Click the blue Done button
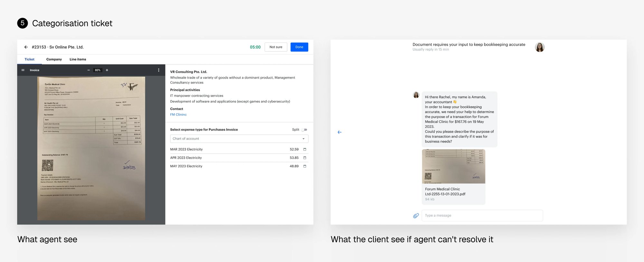Viewport: 644px width, 262px height. coord(299,47)
